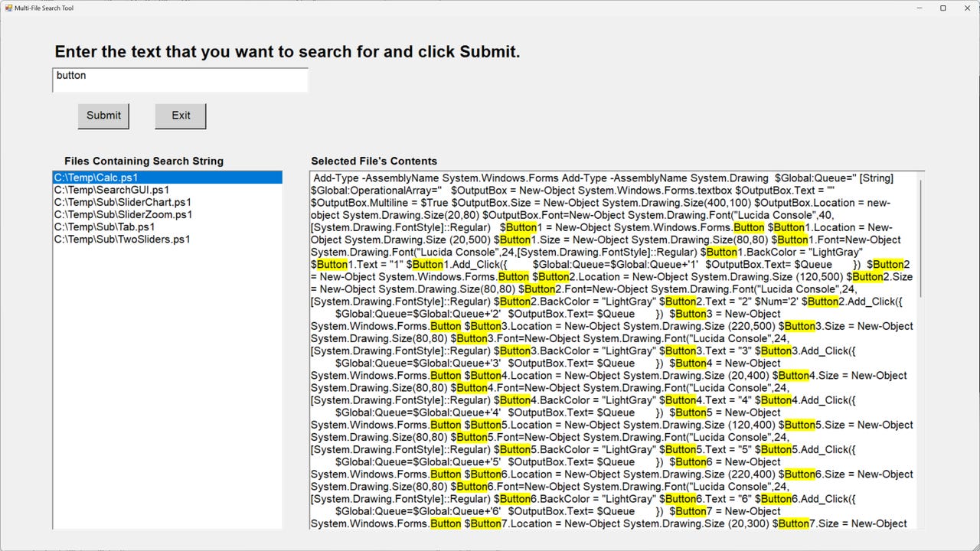Click the Files Containing Search String heading
980x551 pixels.
143,161
